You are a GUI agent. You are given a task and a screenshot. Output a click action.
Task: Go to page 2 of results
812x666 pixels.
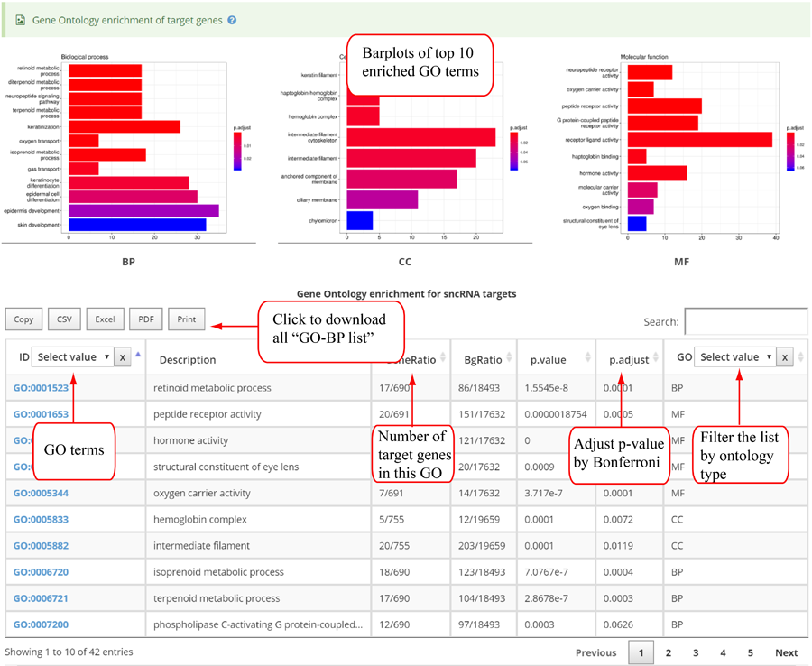669,652
